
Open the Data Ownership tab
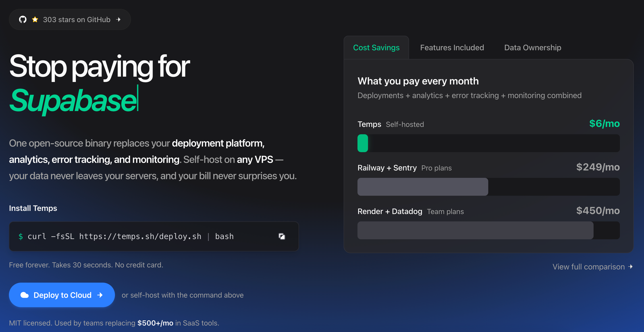pyautogui.click(x=532, y=48)
